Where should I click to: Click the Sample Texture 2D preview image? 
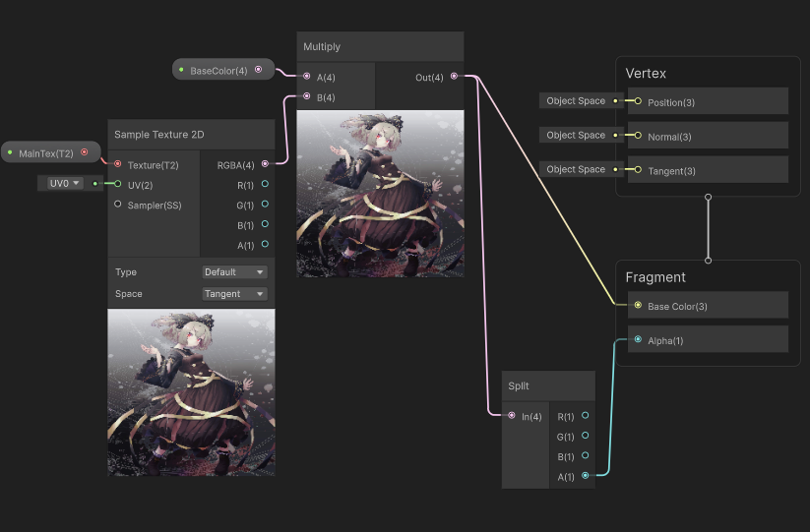[x=191, y=392]
